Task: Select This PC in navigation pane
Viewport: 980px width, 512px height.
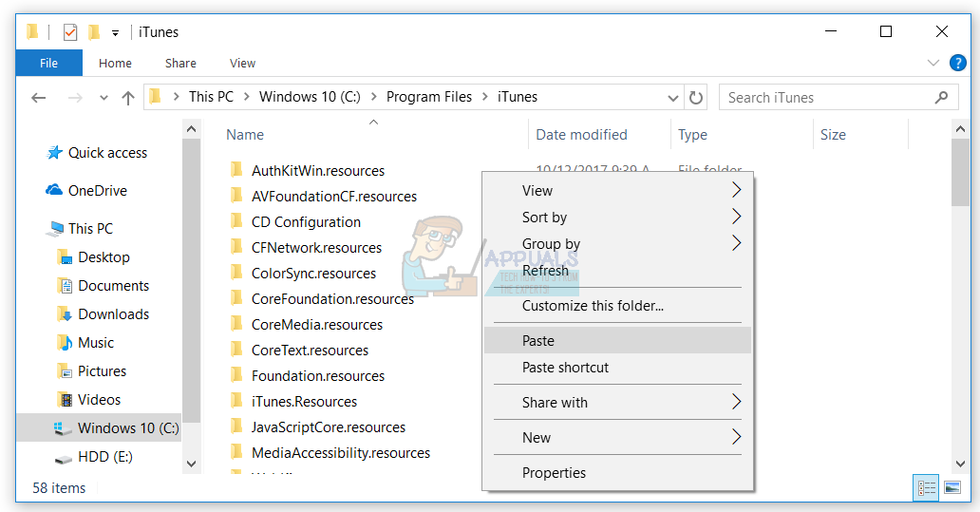Action: (80, 229)
